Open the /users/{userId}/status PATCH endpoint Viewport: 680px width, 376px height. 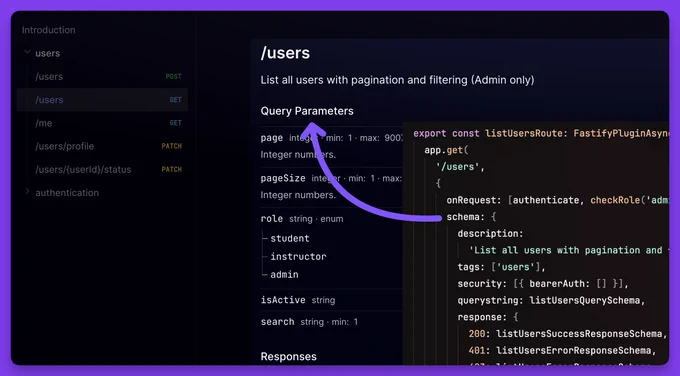(102, 169)
